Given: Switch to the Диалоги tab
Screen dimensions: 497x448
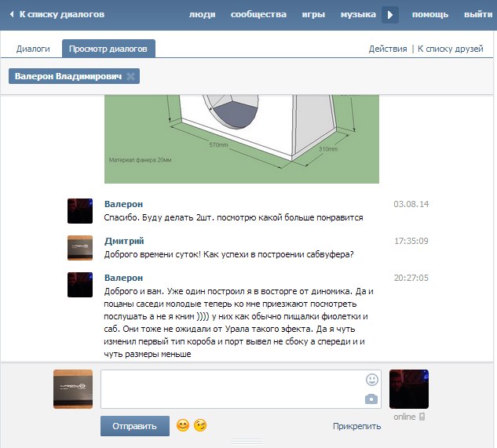Looking at the screenshot, I should [x=33, y=49].
